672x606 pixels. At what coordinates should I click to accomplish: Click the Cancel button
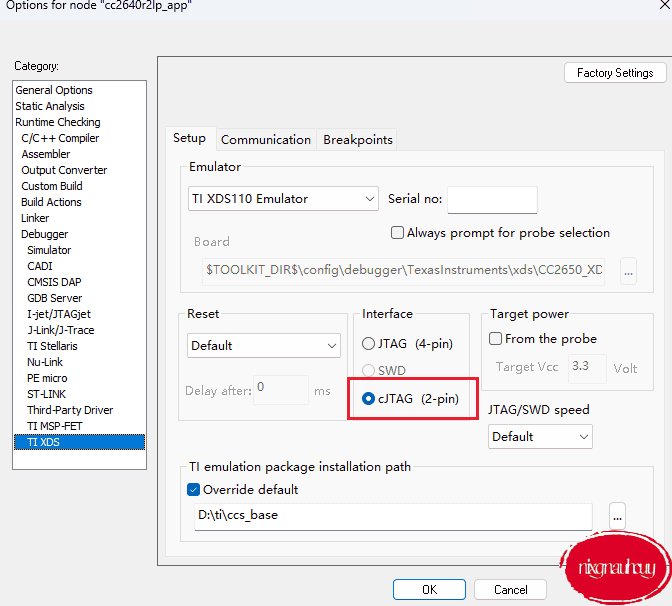click(510, 590)
